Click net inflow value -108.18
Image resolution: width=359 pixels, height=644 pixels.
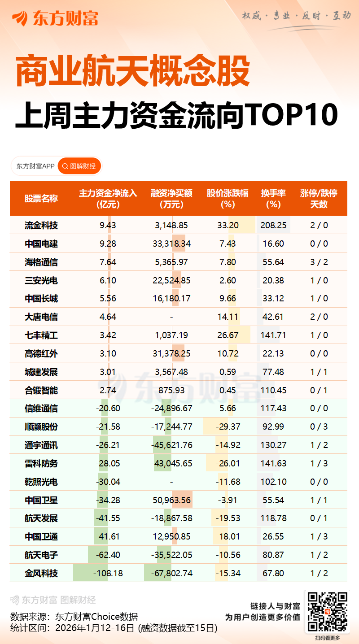point(108,573)
